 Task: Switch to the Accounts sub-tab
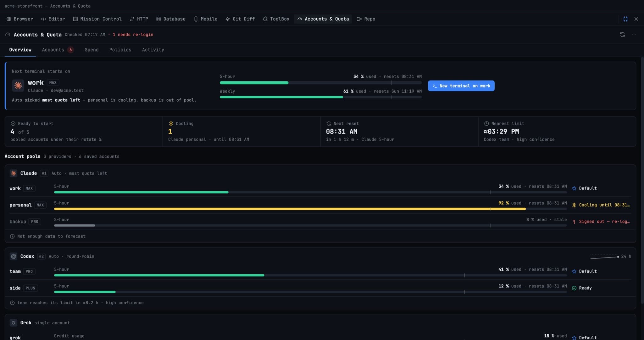[x=58, y=50]
